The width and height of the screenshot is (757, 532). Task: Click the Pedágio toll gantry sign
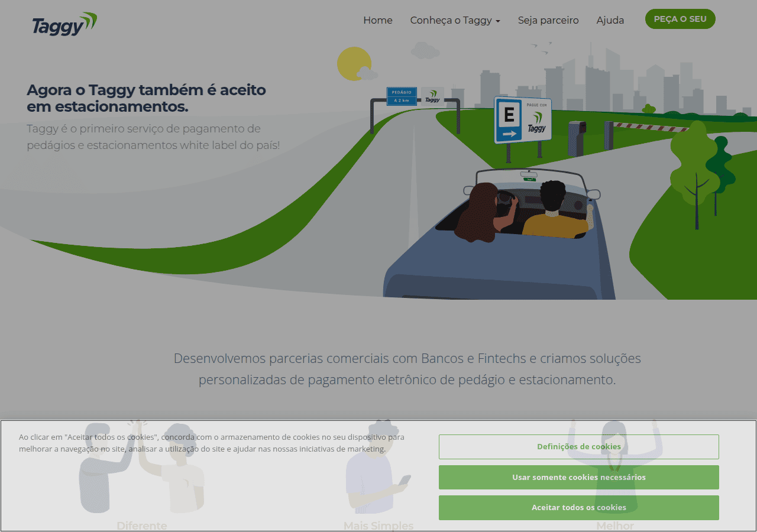[x=402, y=96]
